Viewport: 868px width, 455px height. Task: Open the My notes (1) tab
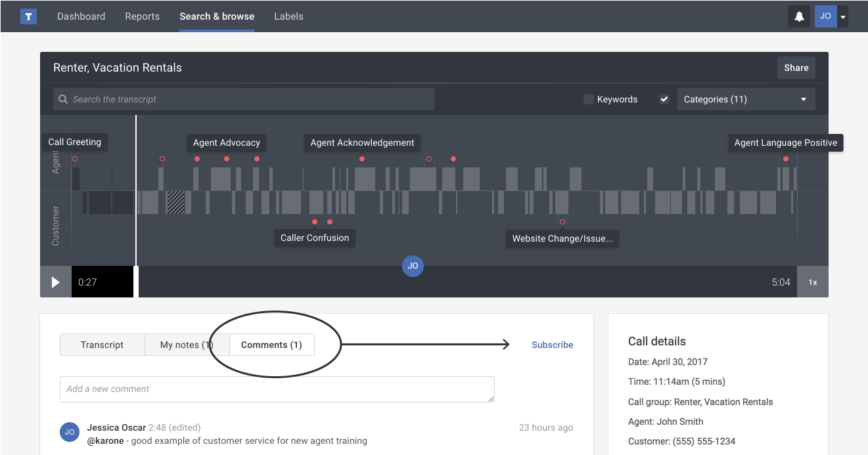tap(187, 345)
